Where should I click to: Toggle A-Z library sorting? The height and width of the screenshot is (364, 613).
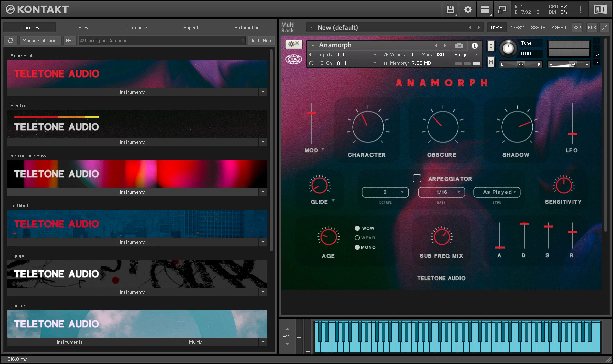(70, 40)
